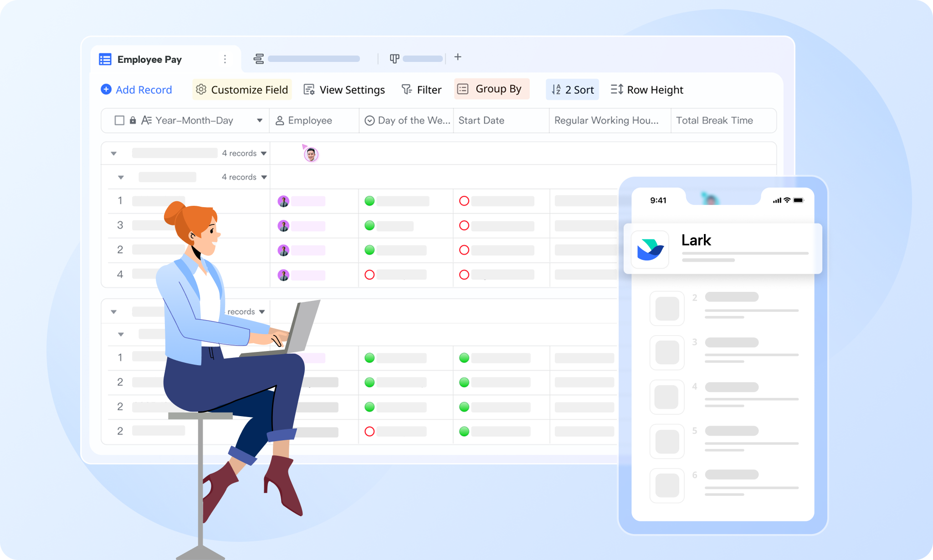
Task: Click Add Record button
Action: [136, 90]
